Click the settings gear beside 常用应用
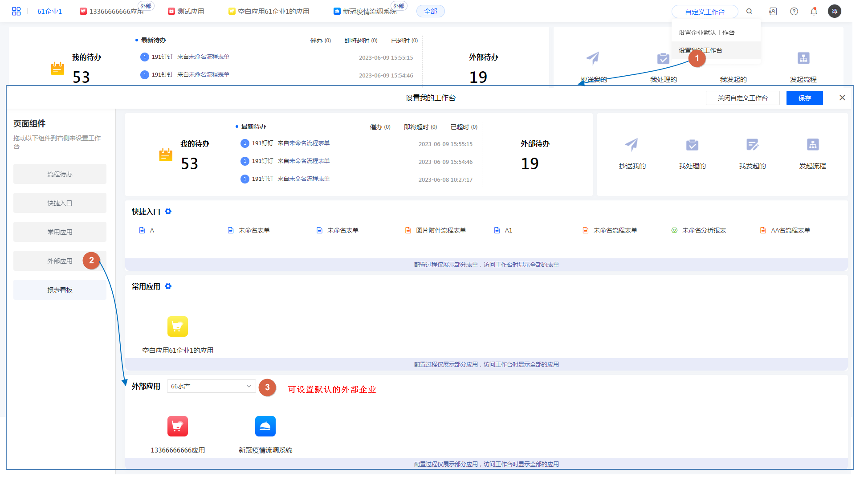The image size is (868, 477). point(168,286)
